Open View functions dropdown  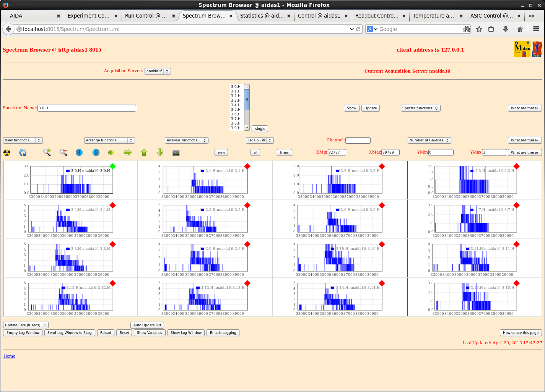[23, 140]
